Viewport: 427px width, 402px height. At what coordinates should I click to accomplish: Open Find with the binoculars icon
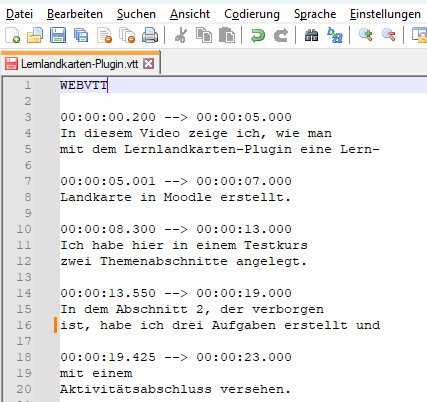[x=311, y=35]
